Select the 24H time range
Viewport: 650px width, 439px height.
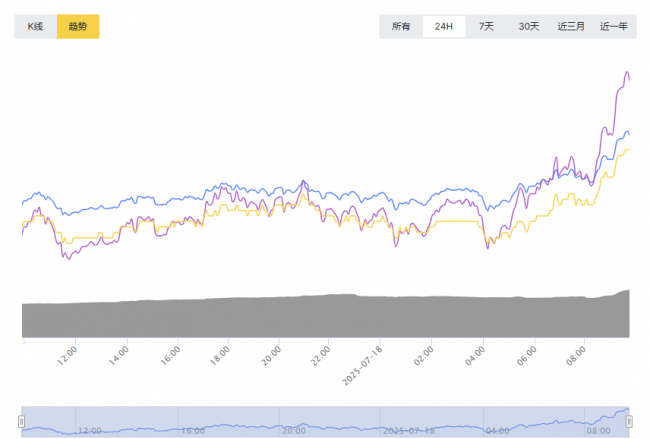[444, 27]
